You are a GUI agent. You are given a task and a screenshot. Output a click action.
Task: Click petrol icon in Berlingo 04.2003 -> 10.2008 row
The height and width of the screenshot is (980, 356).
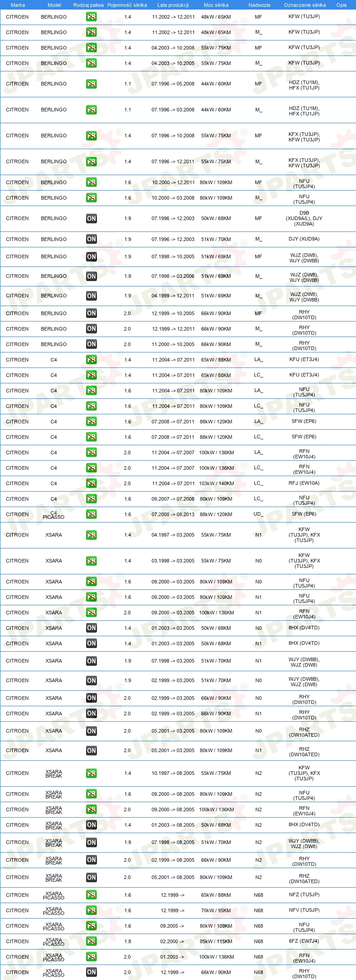pos(92,48)
